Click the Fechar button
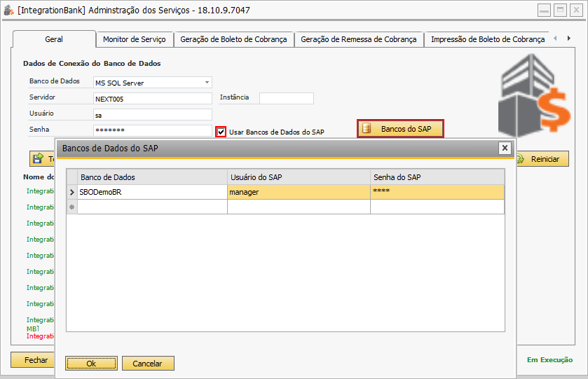The height and width of the screenshot is (379, 588). (x=33, y=360)
